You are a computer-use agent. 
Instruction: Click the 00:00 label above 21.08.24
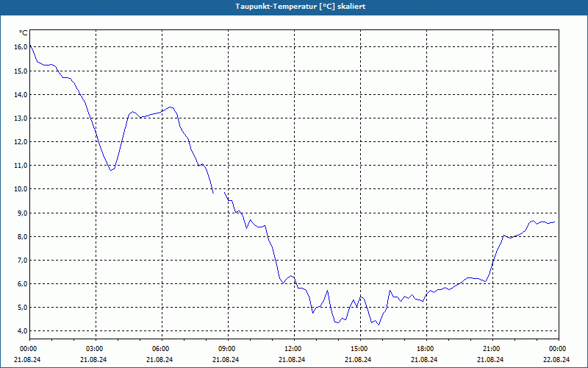pos(28,349)
